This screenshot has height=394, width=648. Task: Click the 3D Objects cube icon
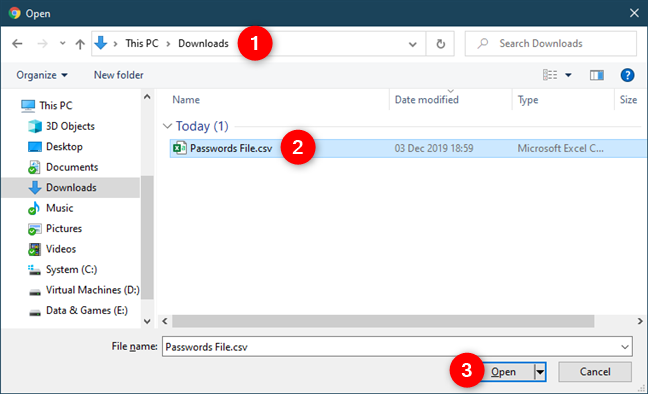coord(35,126)
